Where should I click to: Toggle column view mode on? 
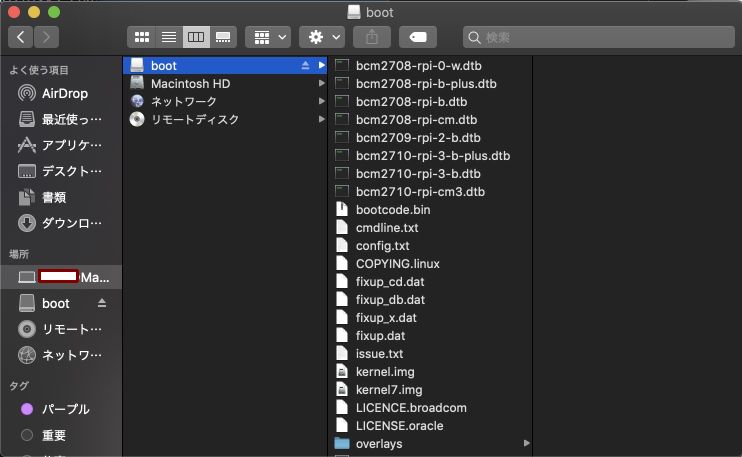pyautogui.click(x=196, y=37)
